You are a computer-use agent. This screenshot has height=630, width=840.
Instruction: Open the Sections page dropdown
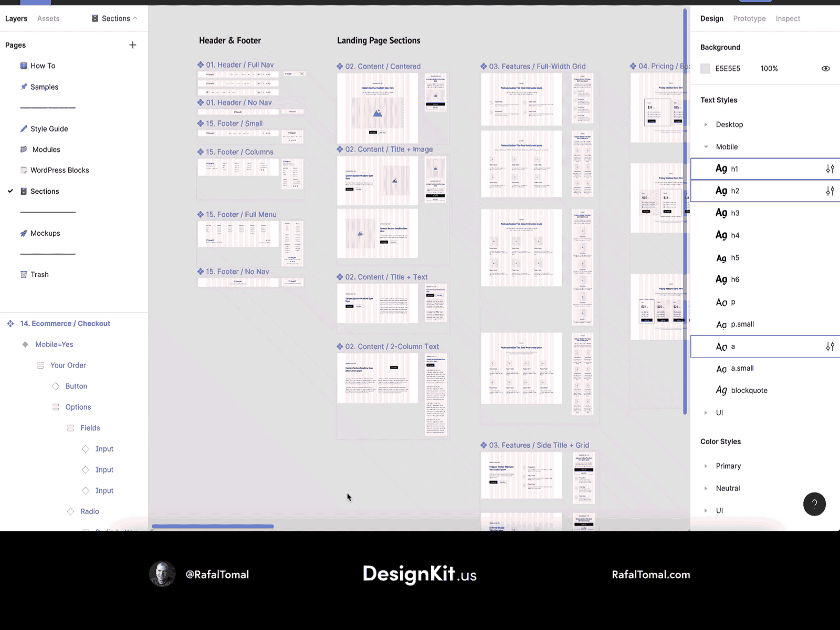click(x=115, y=18)
